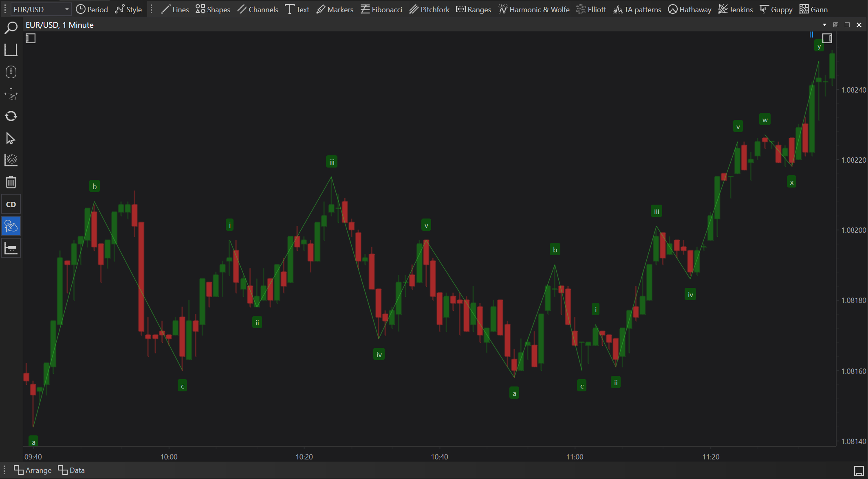Click the pan chart hand icon

(11, 94)
